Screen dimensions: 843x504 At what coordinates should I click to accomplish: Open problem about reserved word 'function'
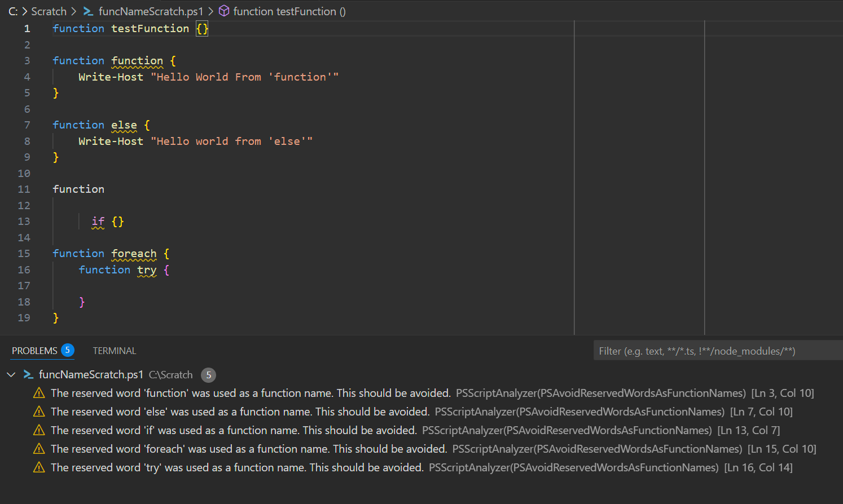coord(421,393)
